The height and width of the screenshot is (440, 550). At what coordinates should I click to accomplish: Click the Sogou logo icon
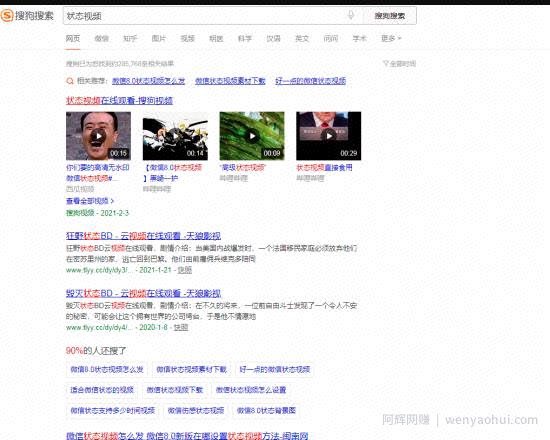pos(7,15)
